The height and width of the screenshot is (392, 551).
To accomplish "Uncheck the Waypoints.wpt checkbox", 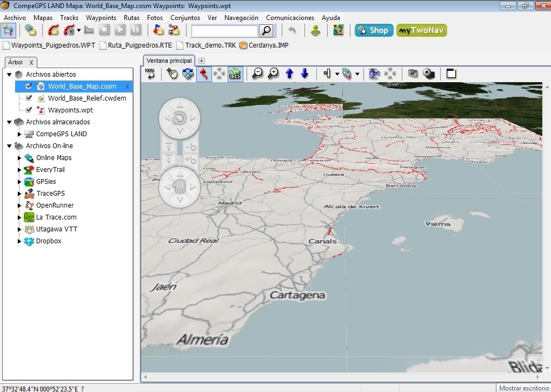I will [x=29, y=110].
